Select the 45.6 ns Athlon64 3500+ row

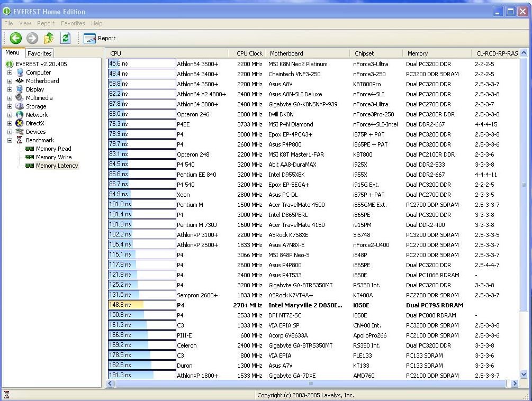(312, 63)
